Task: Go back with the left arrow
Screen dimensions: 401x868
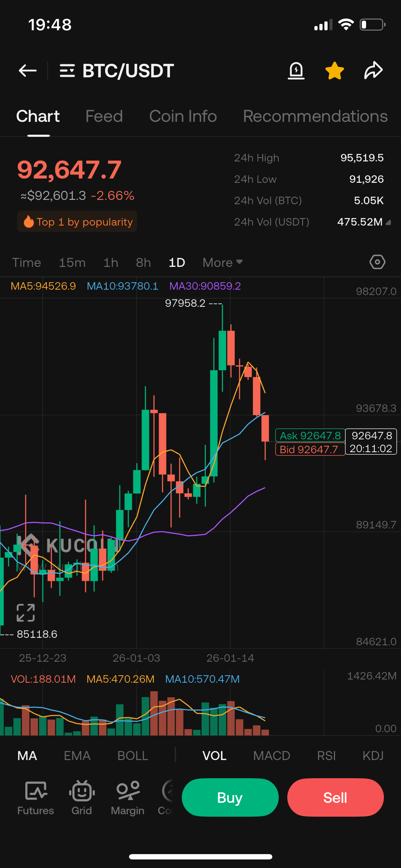Action: (x=28, y=71)
